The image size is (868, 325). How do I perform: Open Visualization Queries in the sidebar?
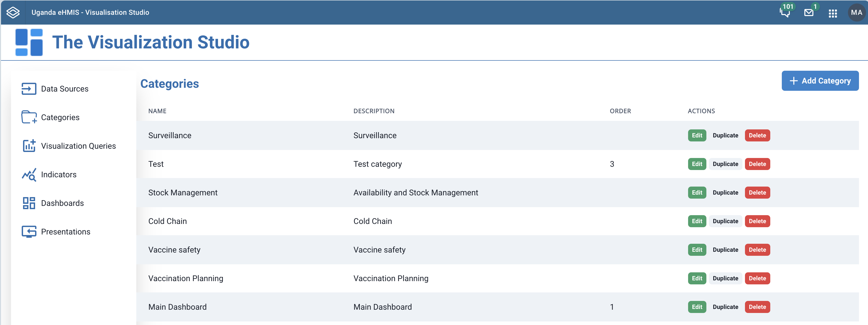point(78,146)
